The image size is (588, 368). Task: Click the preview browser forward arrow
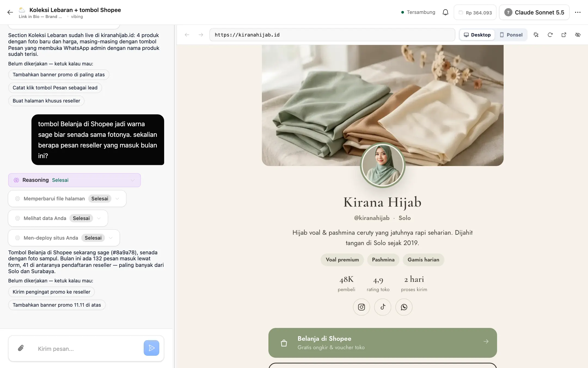tap(201, 35)
